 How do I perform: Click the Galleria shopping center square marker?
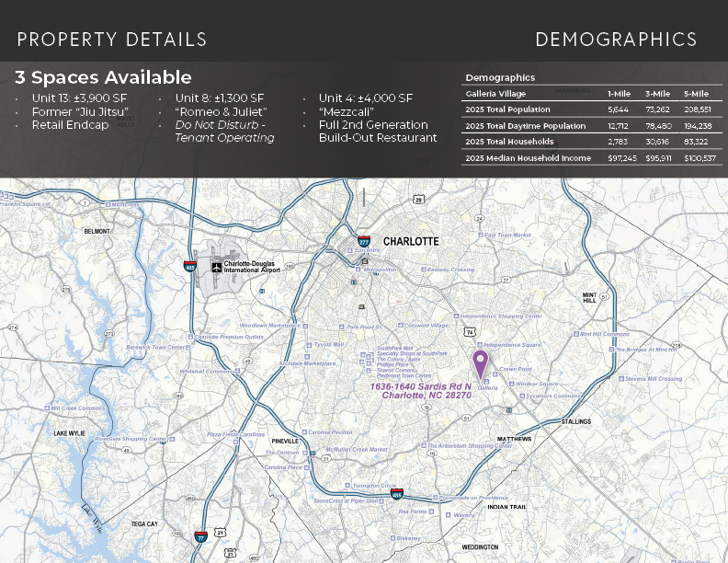486,382
